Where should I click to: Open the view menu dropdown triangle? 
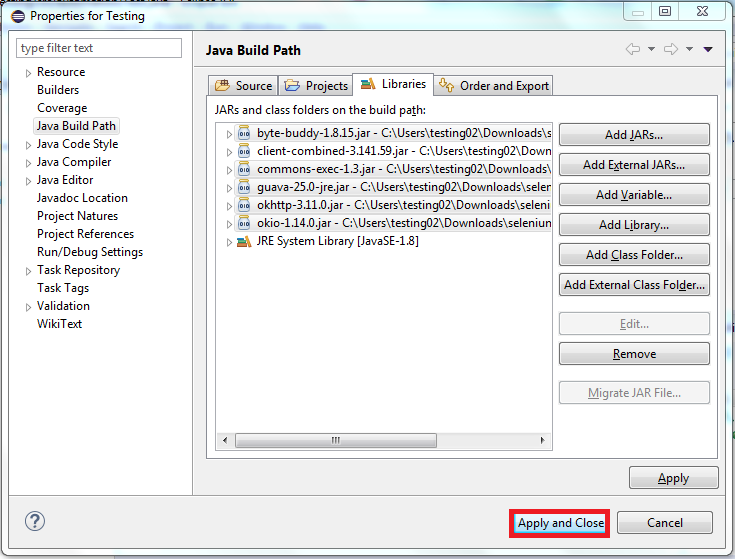click(x=708, y=49)
